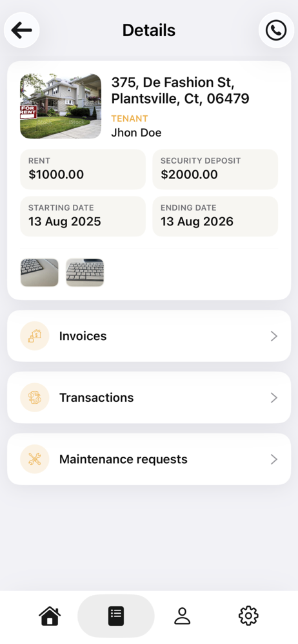The height and width of the screenshot is (644, 298).
Task: Open the Transactions menu row
Action: coord(149,397)
